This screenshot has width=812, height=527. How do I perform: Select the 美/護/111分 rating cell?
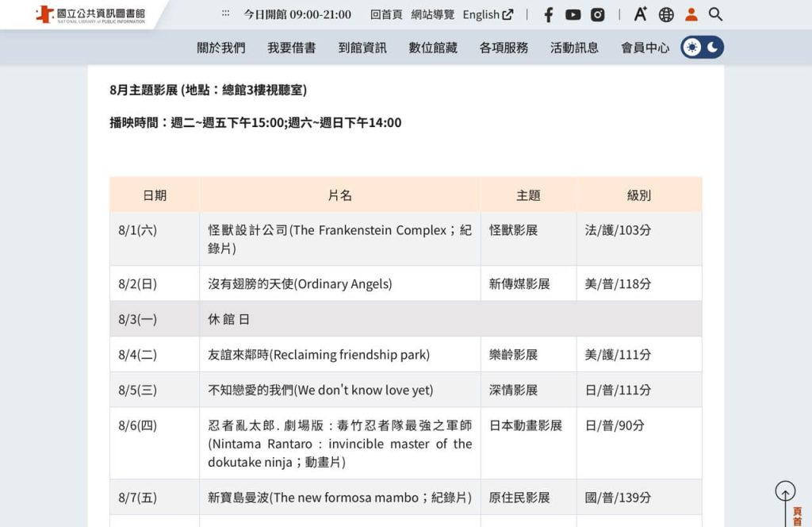(639, 355)
